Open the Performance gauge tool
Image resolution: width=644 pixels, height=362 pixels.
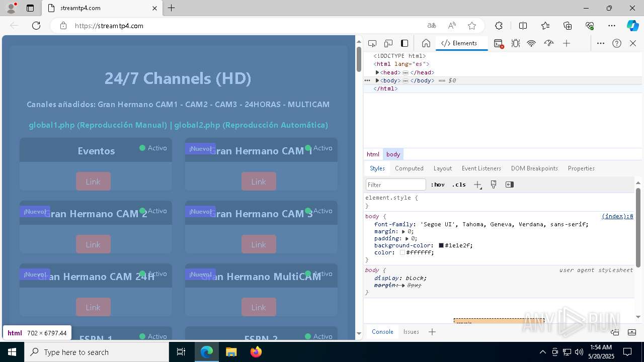point(549,43)
